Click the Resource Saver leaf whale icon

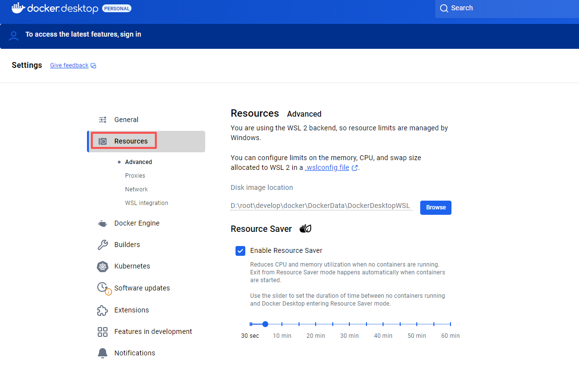(305, 228)
